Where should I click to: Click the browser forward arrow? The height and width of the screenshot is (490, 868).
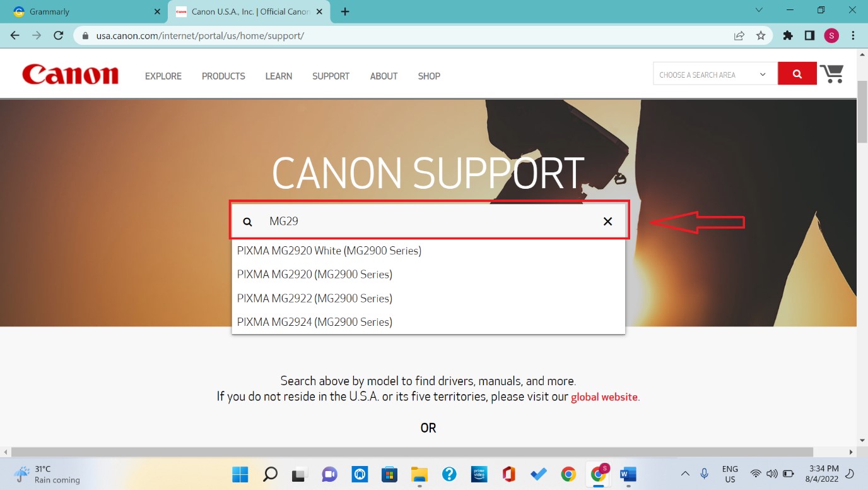pos(37,35)
